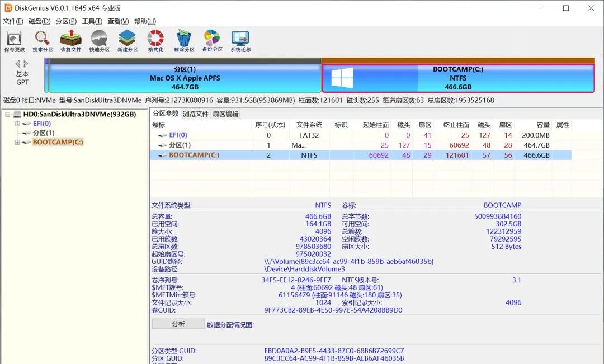Open the 分区(P) menu
The width and height of the screenshot is (604, 364).
pos(66,21)
